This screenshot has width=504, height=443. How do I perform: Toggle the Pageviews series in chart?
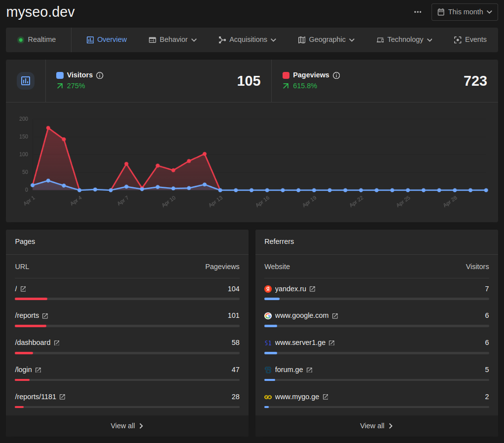(x=286, y=75)
